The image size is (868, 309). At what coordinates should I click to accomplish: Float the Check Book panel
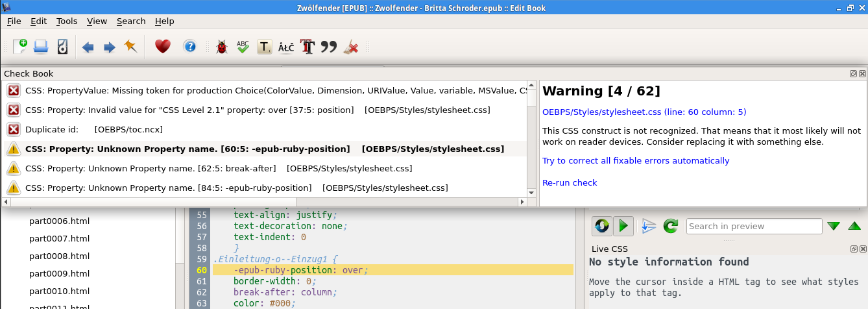pos(854,74)
